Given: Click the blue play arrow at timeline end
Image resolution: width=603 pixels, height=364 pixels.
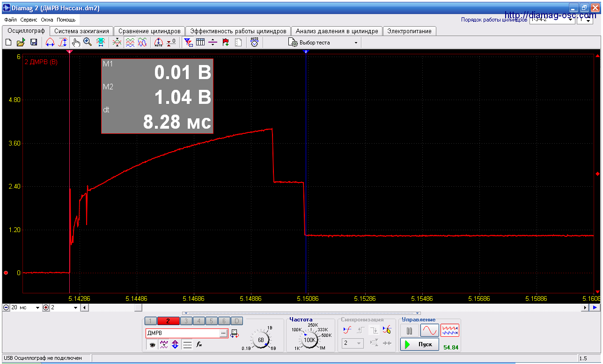Looking at the screenshot, I should click(595, 307).
